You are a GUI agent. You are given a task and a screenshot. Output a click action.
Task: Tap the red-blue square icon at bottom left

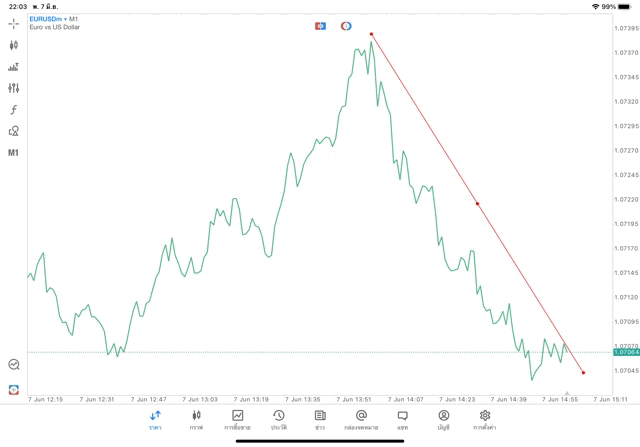click(x=14, y=389)
